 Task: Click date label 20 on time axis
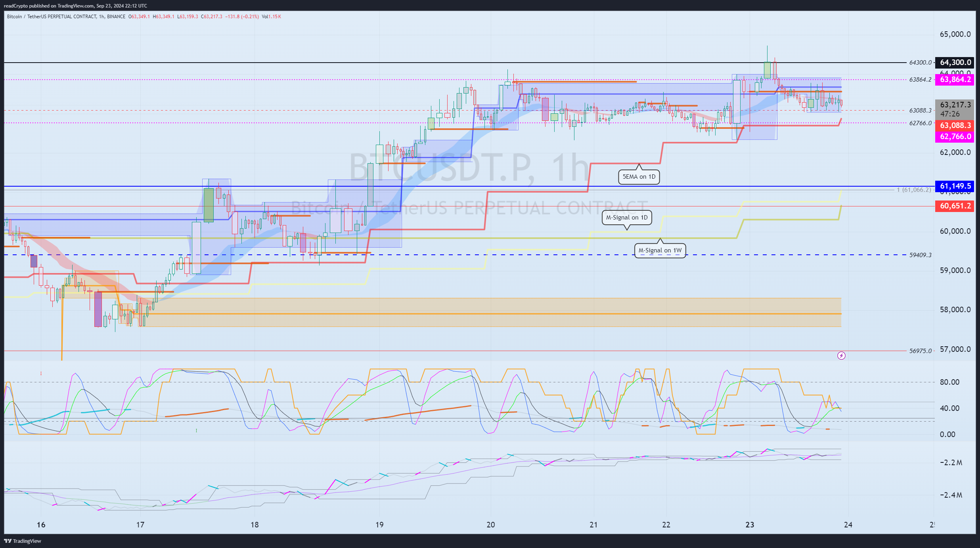click(x=491, y=525)
